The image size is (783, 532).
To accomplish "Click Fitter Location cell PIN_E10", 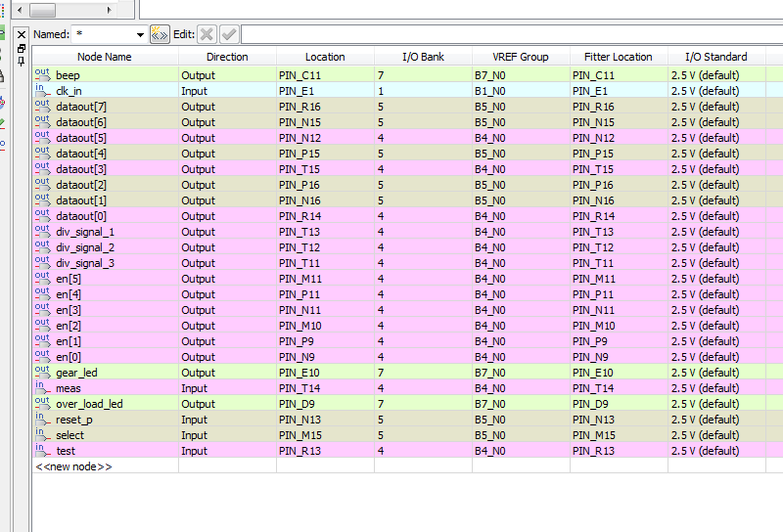I will tap(619, 373).
